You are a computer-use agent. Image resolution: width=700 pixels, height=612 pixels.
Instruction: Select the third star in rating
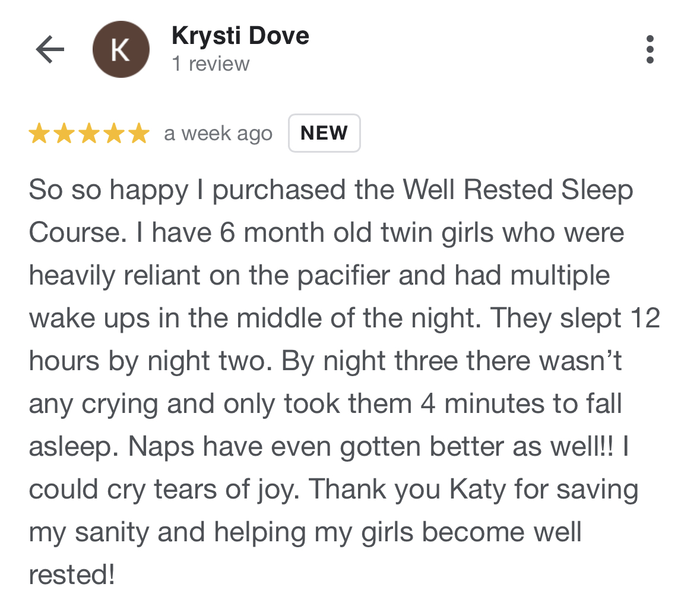[x=88, y=134]
